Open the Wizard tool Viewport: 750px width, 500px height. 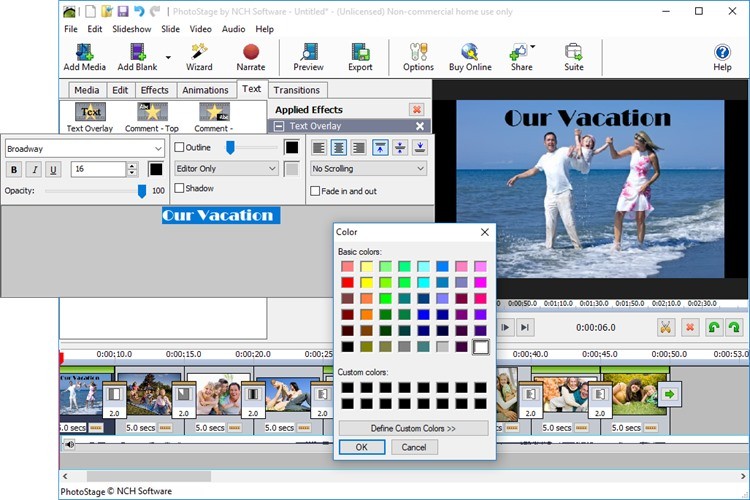[199, 53]
